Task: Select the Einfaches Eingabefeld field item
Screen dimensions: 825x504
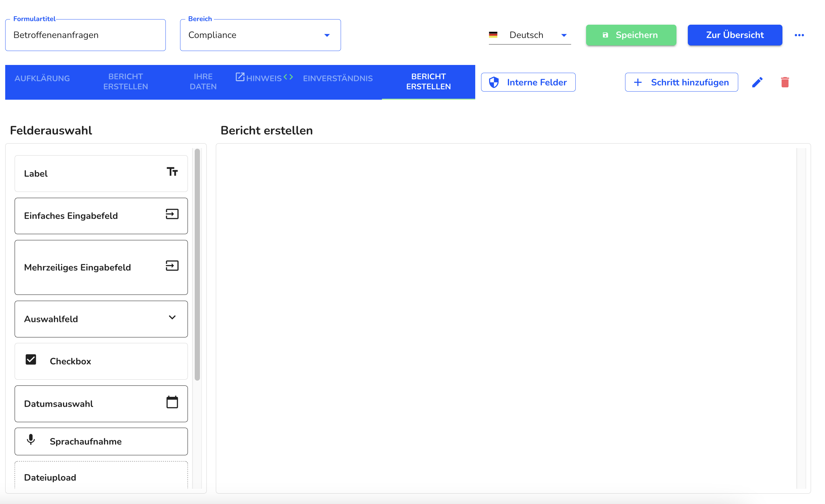Action: [x=101, y=216]
